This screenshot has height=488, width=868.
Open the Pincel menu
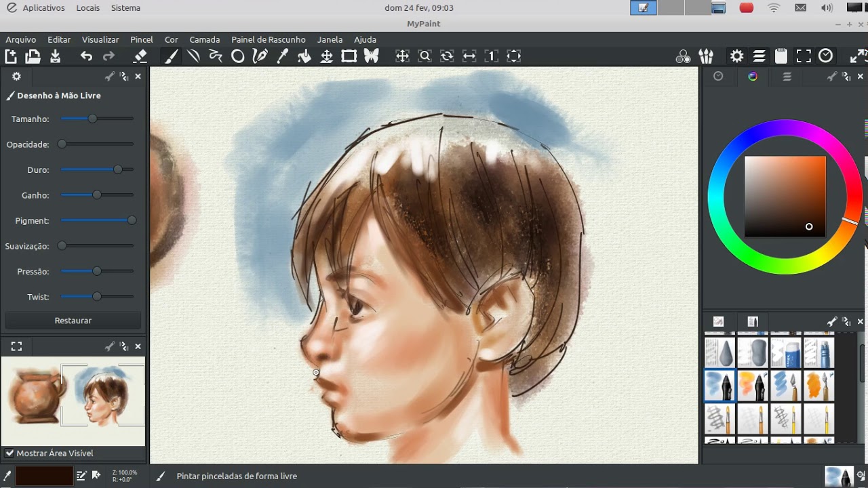141,39
